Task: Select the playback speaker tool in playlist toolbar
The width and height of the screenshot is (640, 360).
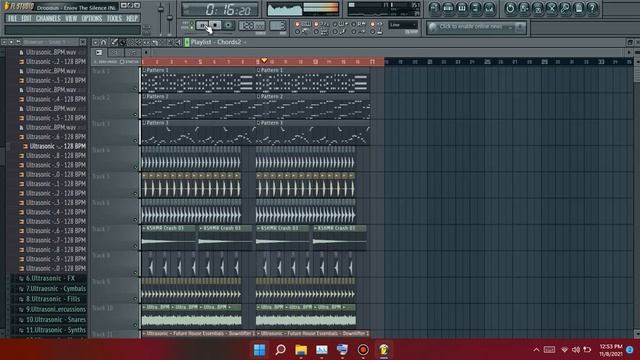Action: pyautogui.click(x=178, y=42)
